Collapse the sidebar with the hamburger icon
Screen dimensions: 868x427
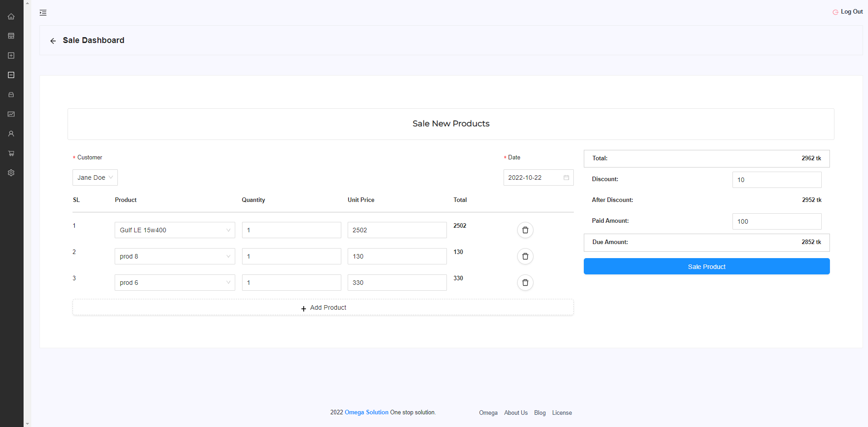tap(43, 12)
